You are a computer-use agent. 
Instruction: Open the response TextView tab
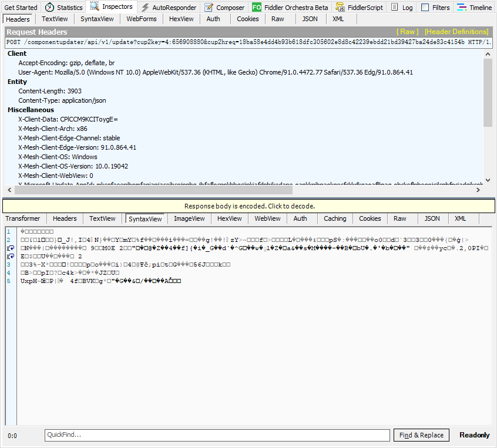pos(102,218)
